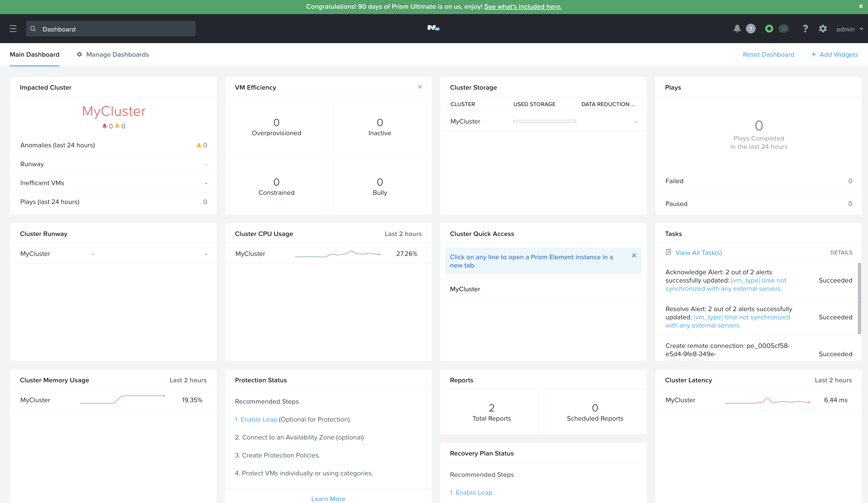Close the VM Efficiency widget
The width and height of the screenshot is (868, 503).
click(420, 87)
